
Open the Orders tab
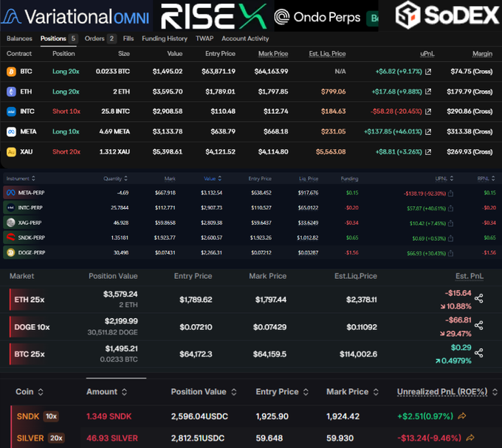[100, 38]
